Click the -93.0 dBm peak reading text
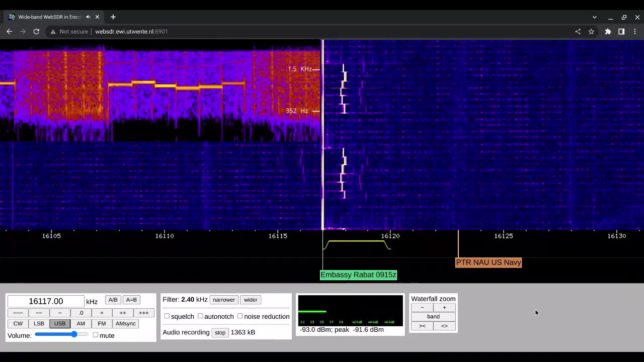This screenshot has height=362, width=644. [x=342, y=330]
